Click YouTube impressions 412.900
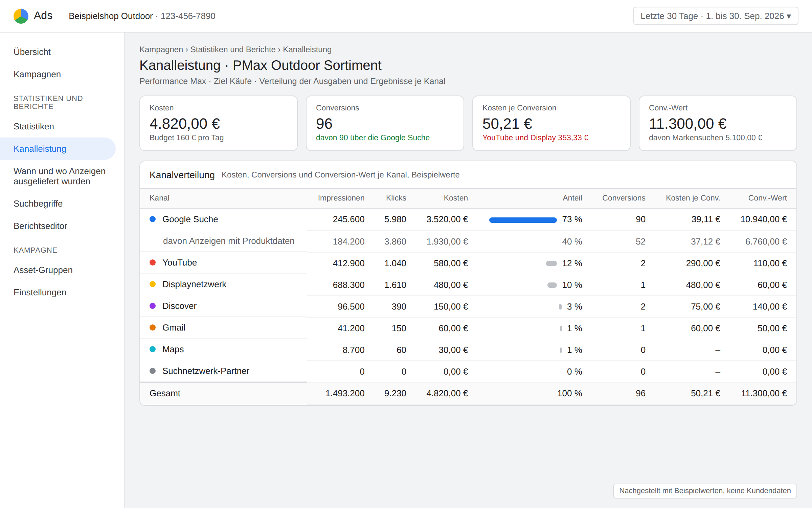The height and width of the screenshot is (508, 812). point(348,263)
